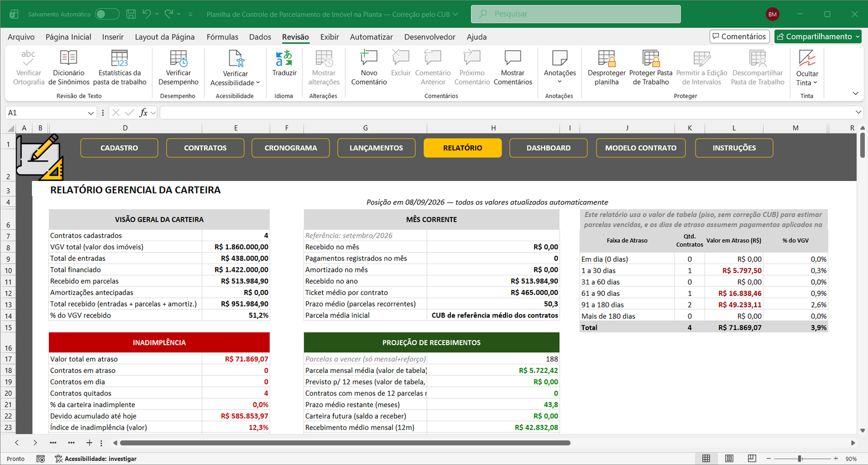The width and height of the screenshot is (868, 465).
Task: Click the zoom out minus button
Action: [769, 458]
